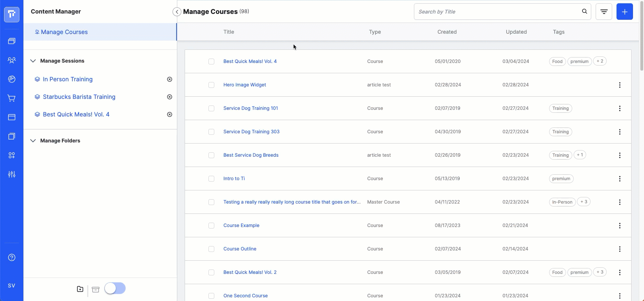
Task: Open the apps/integrations sidebar icon
Action: (x=12, y=155)
